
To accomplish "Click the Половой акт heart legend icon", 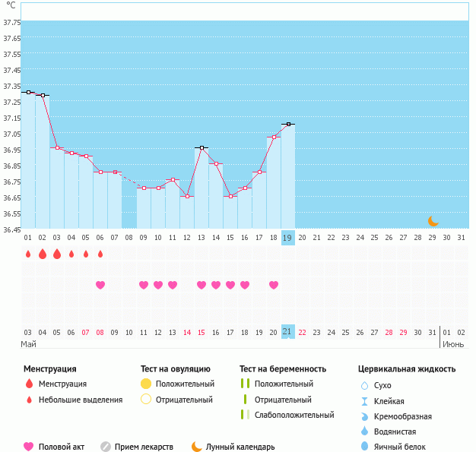I will [x=29, y=447].
